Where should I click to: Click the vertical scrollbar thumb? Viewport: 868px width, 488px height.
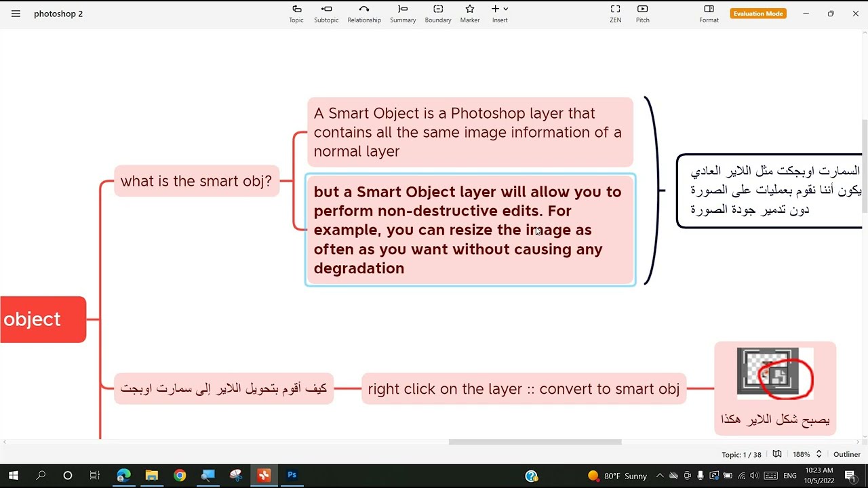point(865,167)
